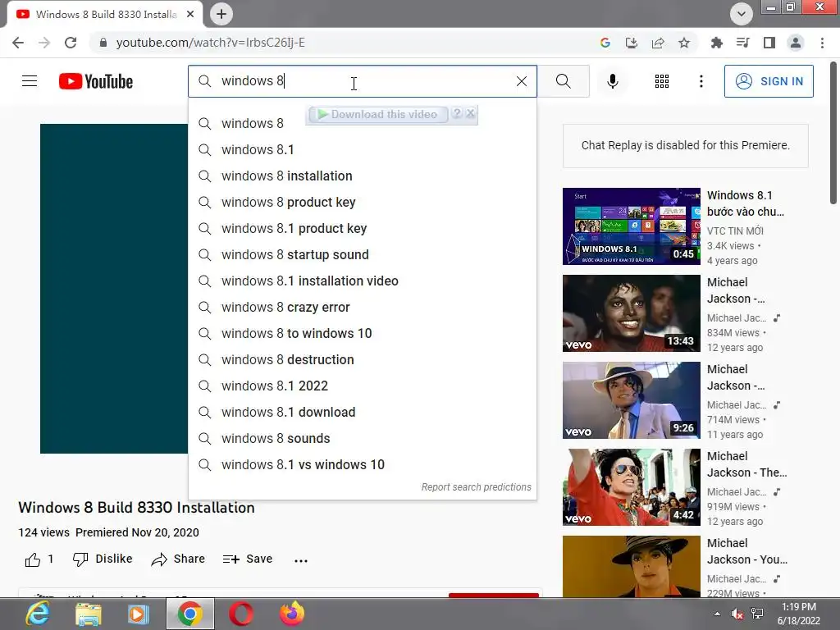
Task: Select suggestion 'windows 8'
Action: point(362,123)
